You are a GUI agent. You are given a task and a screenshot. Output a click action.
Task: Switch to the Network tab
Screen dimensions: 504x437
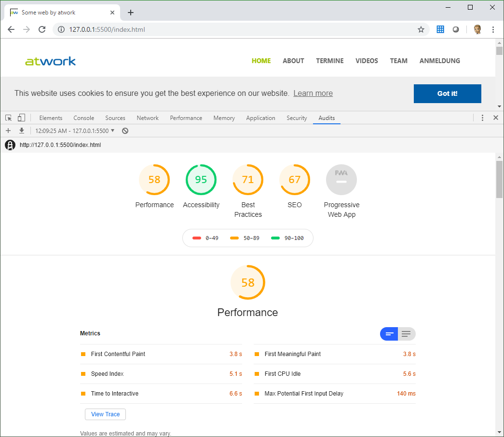[x=148, y=118]
